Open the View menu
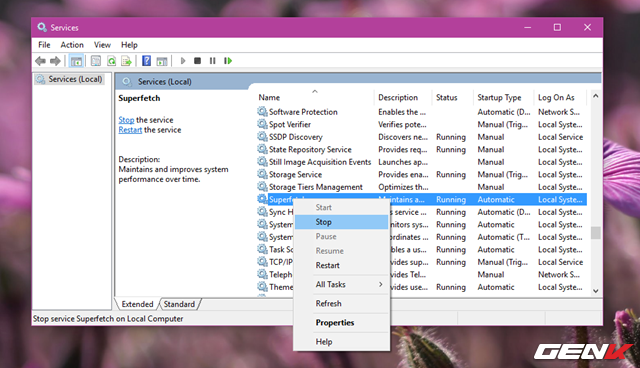 (x=102, y=45)
